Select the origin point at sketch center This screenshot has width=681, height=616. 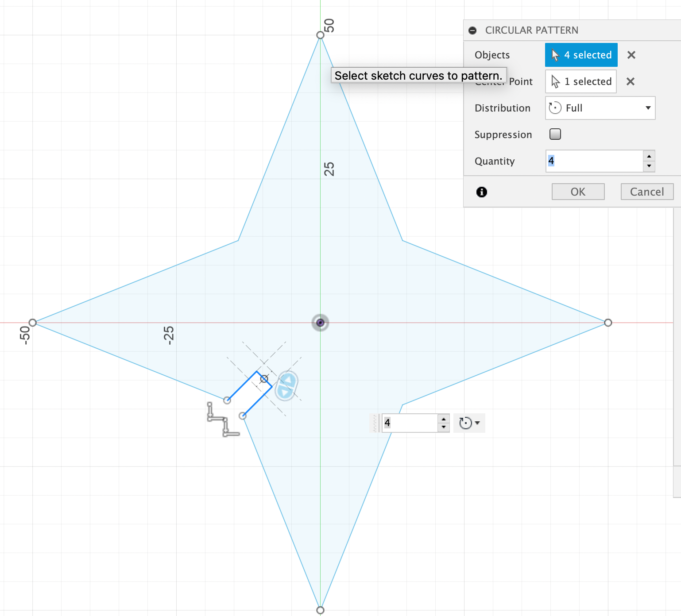click(320, 323)
